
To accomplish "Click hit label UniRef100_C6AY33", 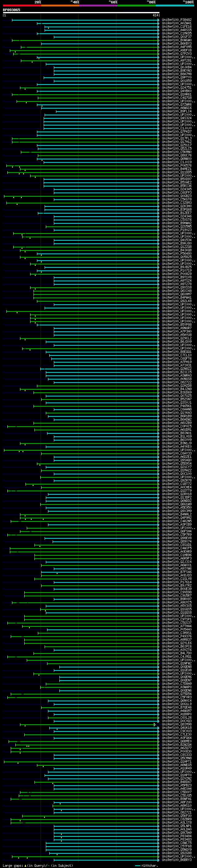I will click(x=177, y=453).
